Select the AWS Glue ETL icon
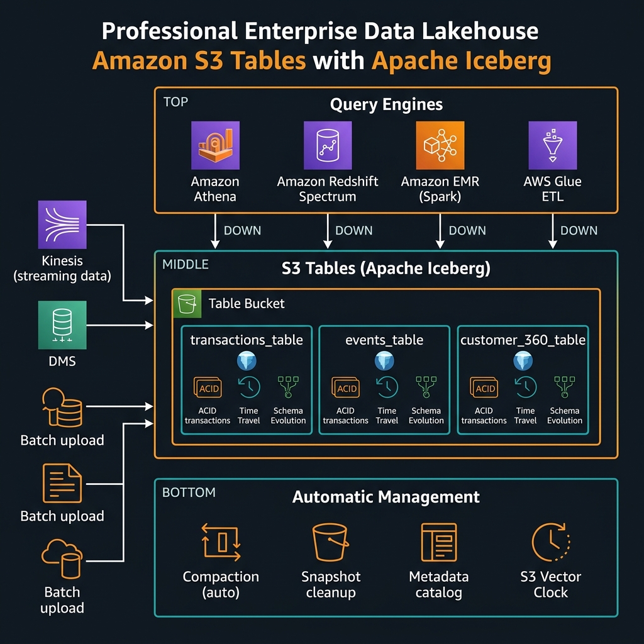The height and width of the screenshot is (644, 644). pos(552,146)
